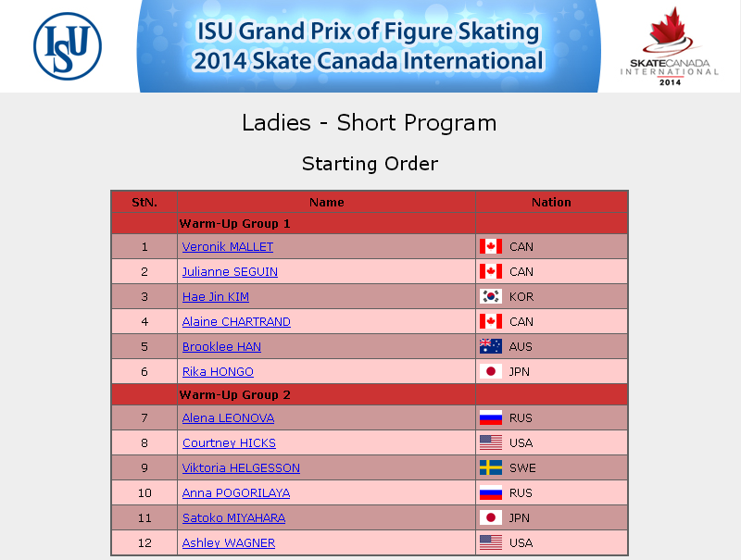This screenshot has width=741, height=560.
Task: Open Alaine CHARTRAND's biography link
Action: 236,322
